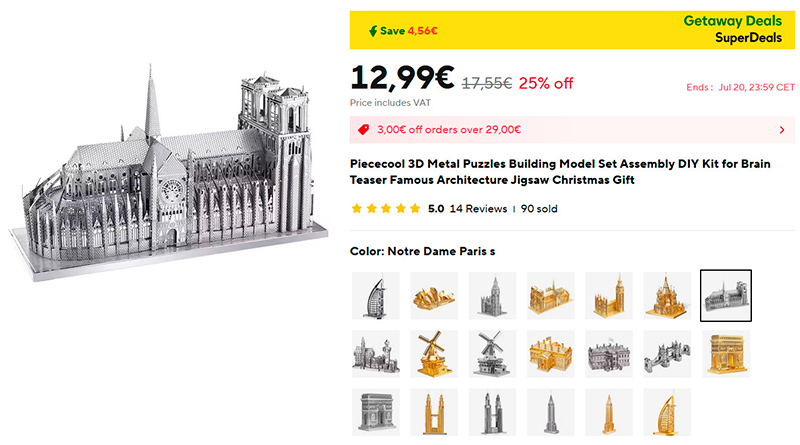The height and width of the screenshot is (445, 800).
Task: Pick the silver Arc de Triomphe variant
Action: pyautogui.click(x=376, y=411)
